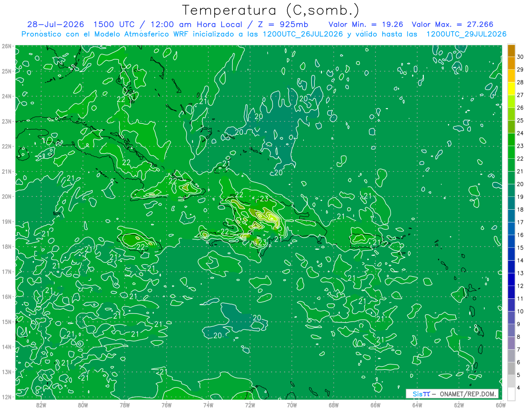This screenshot has height=411, width=532.
Task: Click the '13N' latitude axis label
Action: coord(6,372)
